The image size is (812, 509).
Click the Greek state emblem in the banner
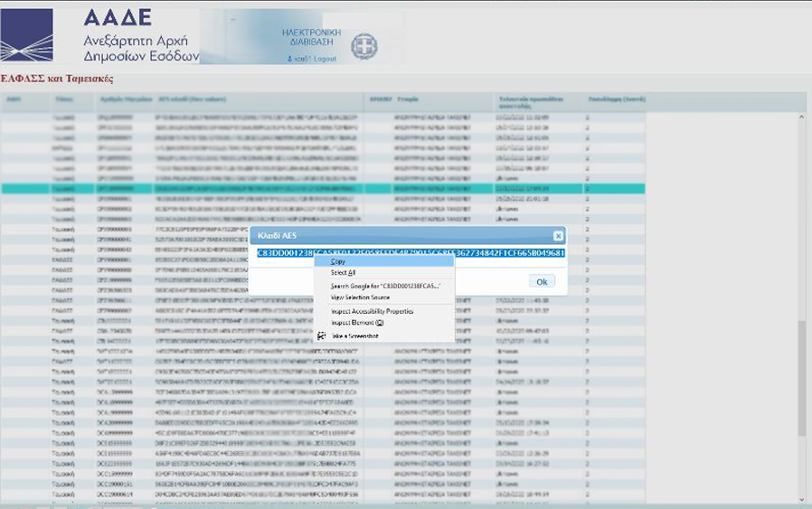point(364,46)
